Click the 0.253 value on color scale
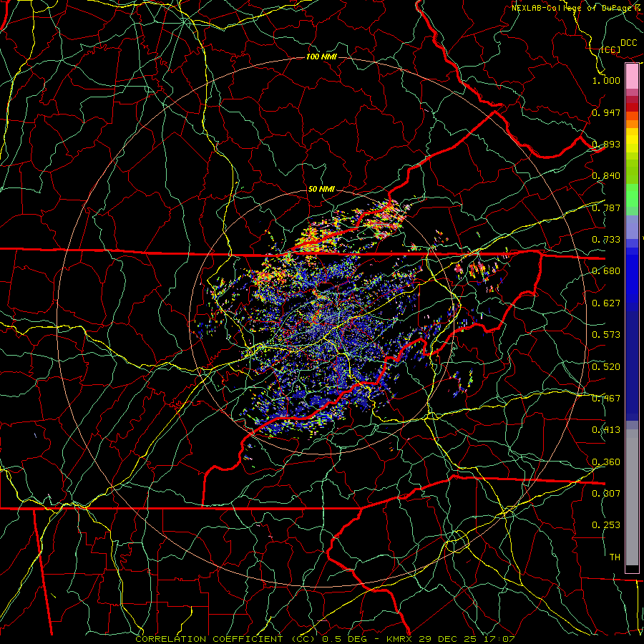Viewport: 644px width, 644px height. [x=606, y=525]
